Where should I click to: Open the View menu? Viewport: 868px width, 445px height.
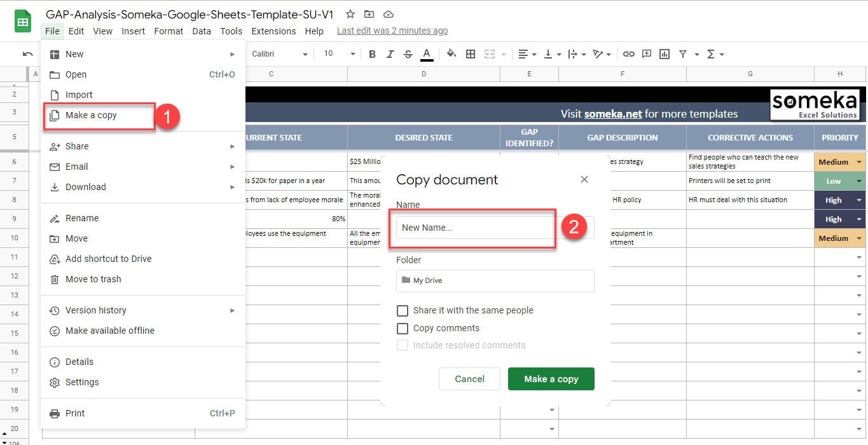pyautogui.click(x=102, y=31)
